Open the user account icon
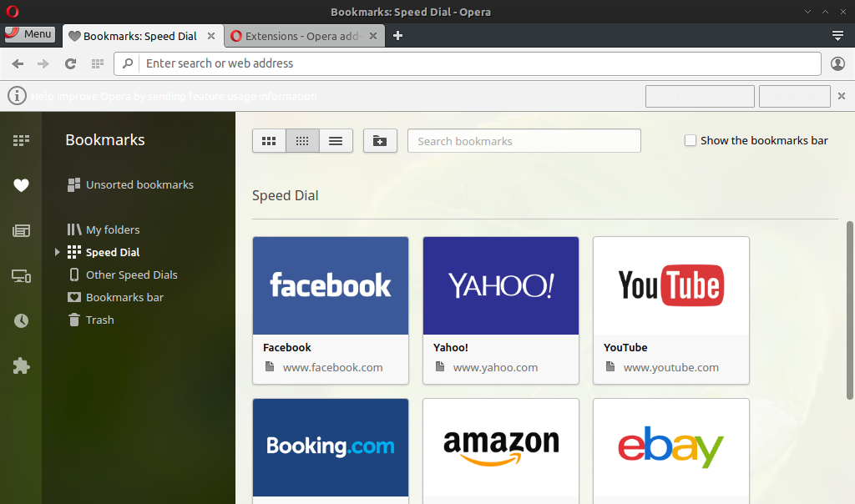The image size is (855, 504). click(837, 63)
